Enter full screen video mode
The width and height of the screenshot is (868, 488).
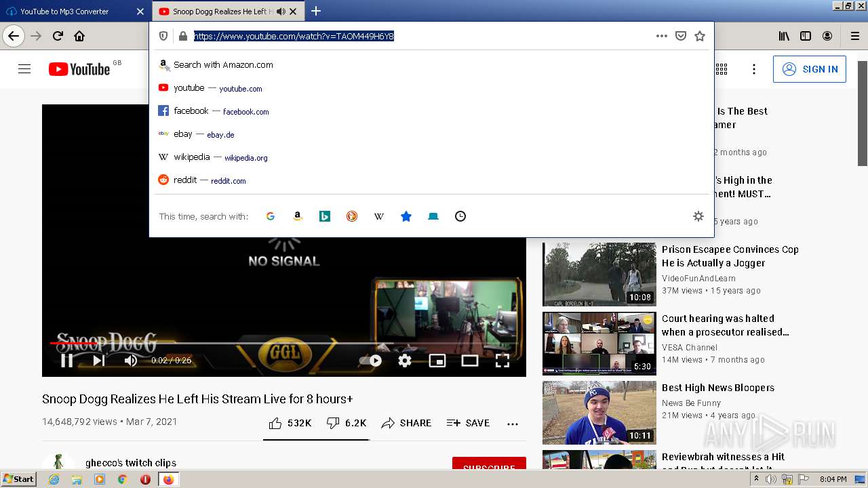tap(502, 361)
